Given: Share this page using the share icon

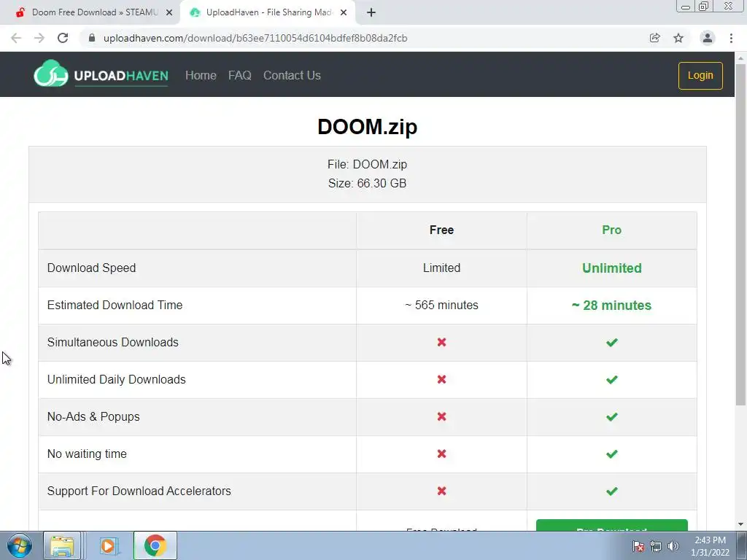Looking at the screenshot, I should tap(655, 38).
